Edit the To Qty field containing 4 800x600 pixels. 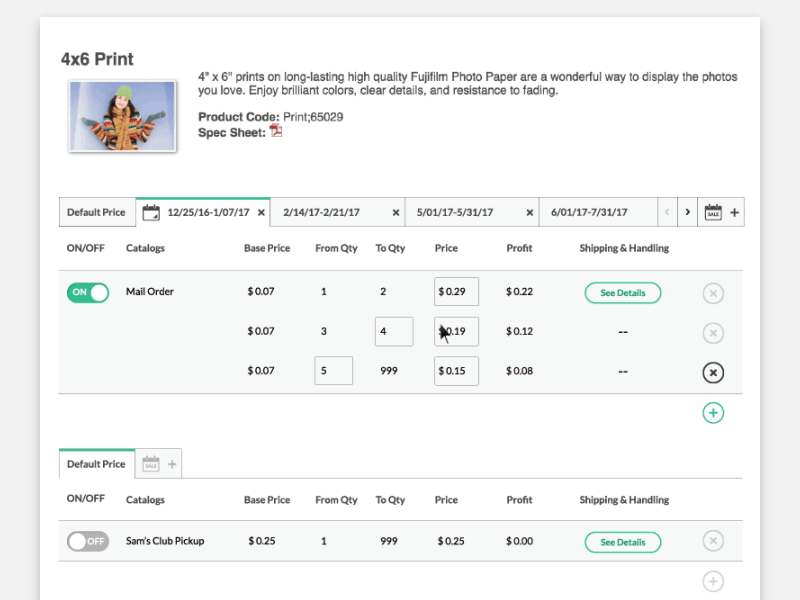(394, 332)
